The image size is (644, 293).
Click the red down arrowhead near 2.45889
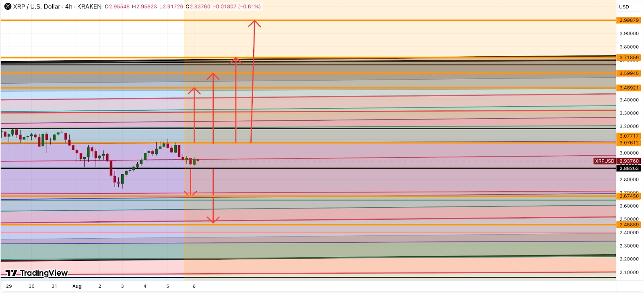tap(213, 220)
